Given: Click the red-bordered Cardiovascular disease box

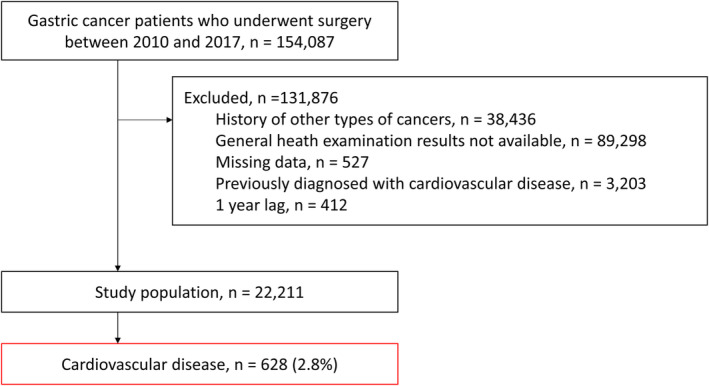Looking at the screenshot, I should [x=199, y=364].
